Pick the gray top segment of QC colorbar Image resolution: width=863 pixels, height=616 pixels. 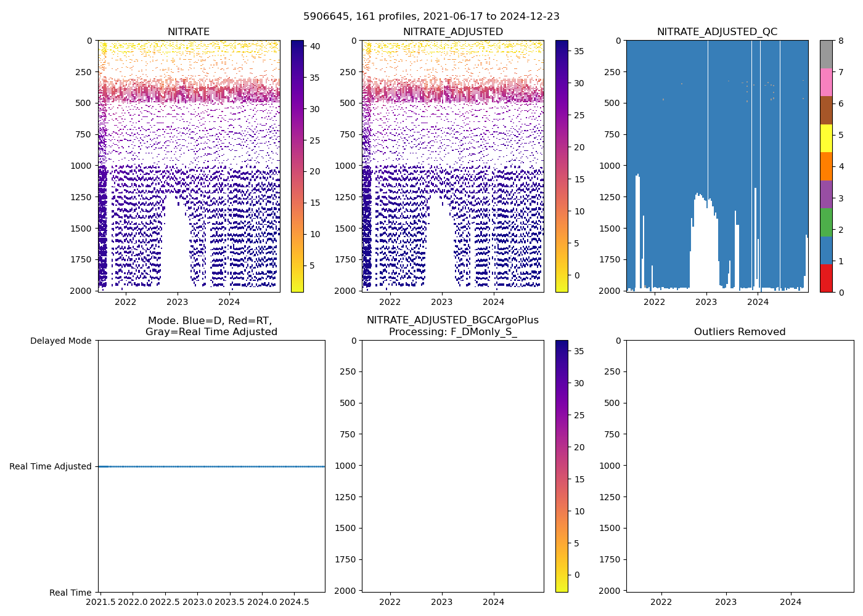[x=826, y=54]
